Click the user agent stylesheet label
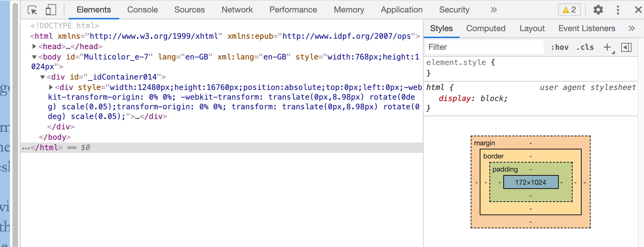The height and width of the screenshot is (247, 644). point(588,87)
